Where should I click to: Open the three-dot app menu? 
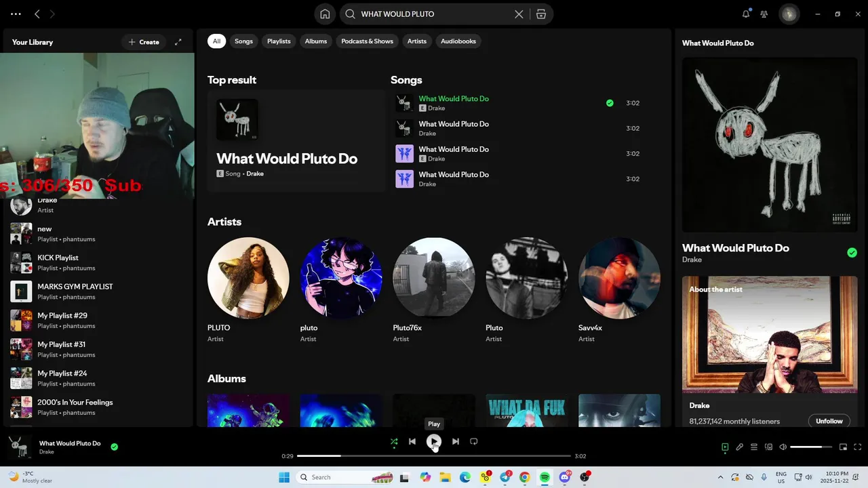16,14
